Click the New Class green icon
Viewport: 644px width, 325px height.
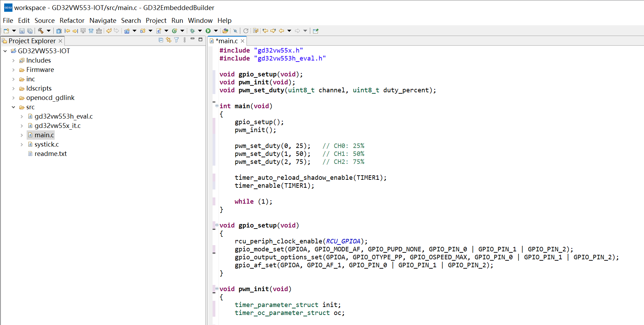[x=175, y=31]
